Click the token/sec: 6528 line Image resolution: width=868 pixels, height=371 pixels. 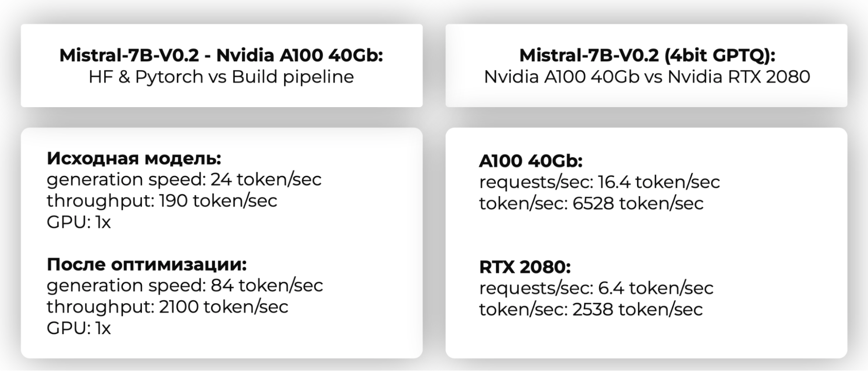[591, 203]
